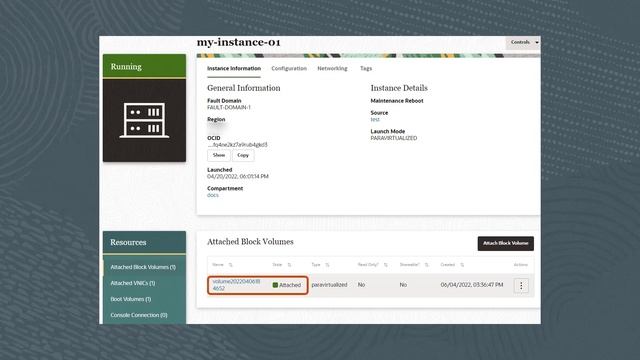Select the Tags tab
This screenshot has height=360, width=640.
click(366, 69)
